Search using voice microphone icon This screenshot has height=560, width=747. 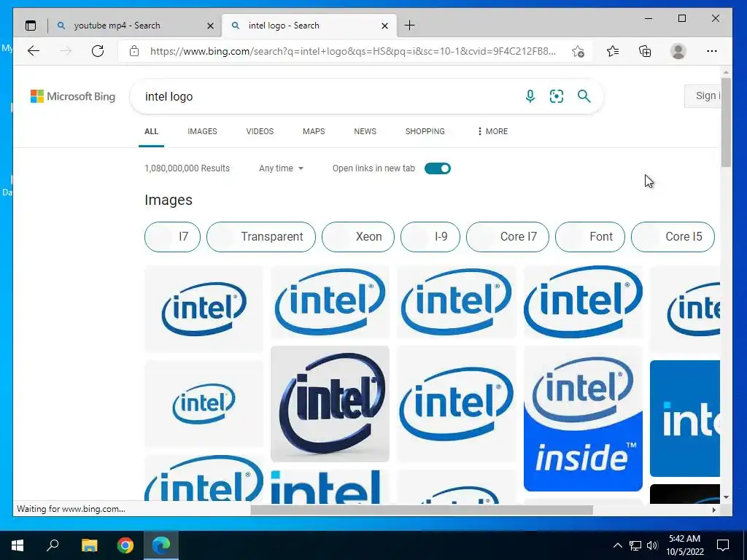click(x=530, y=96)
